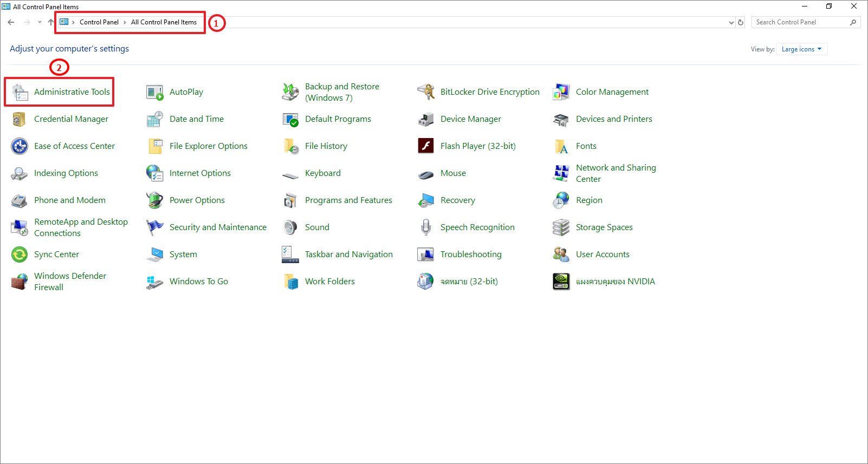Expand the chevron before Control Panel breadcrumb
868x464 pixels.
click(x=74, y=22)
